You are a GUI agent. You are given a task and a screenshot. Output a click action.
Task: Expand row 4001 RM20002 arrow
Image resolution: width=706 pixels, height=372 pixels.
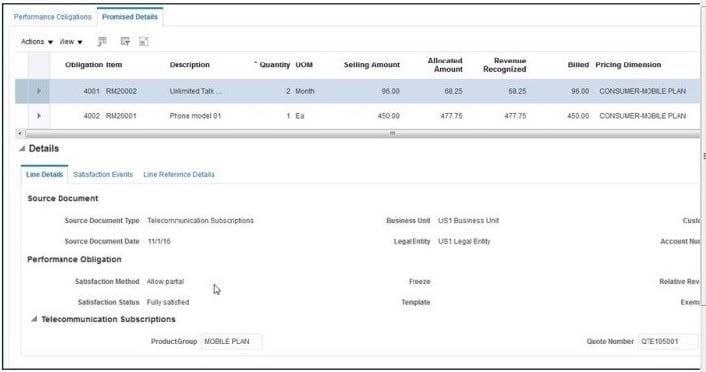(39, 91)
